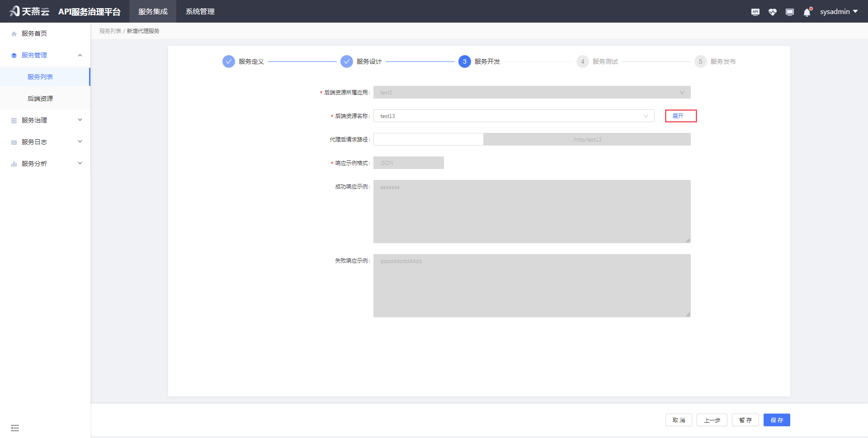Open notifications via the bell icon
The height and width of the screenshot is (438, 868).
[807, 12]
